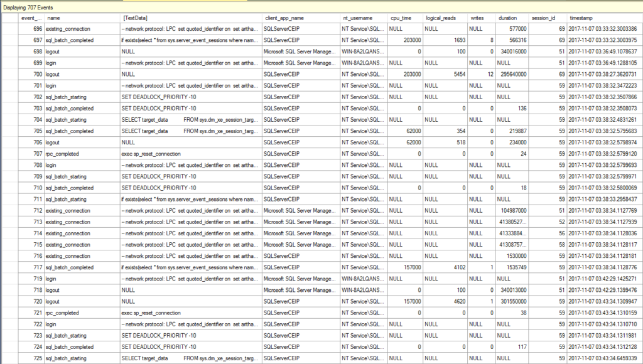Click the writes column header
Viewport: 643px width, 364px height.
point(477,18)
